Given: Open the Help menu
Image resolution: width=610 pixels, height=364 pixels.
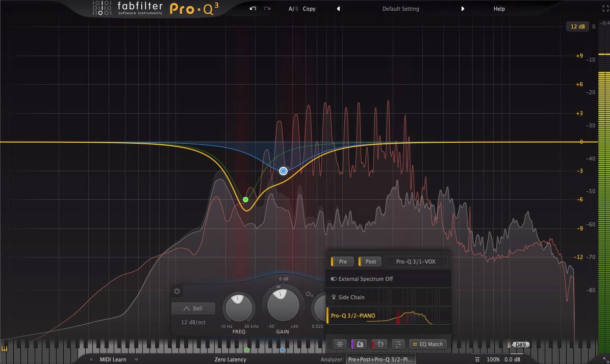Looking at the screenshot, I should coord(499,9).
